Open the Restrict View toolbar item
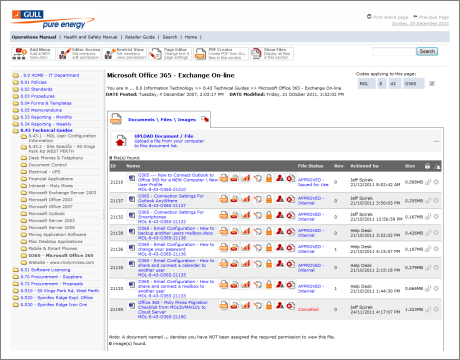 pyautogui.click(x=124, y=54)
